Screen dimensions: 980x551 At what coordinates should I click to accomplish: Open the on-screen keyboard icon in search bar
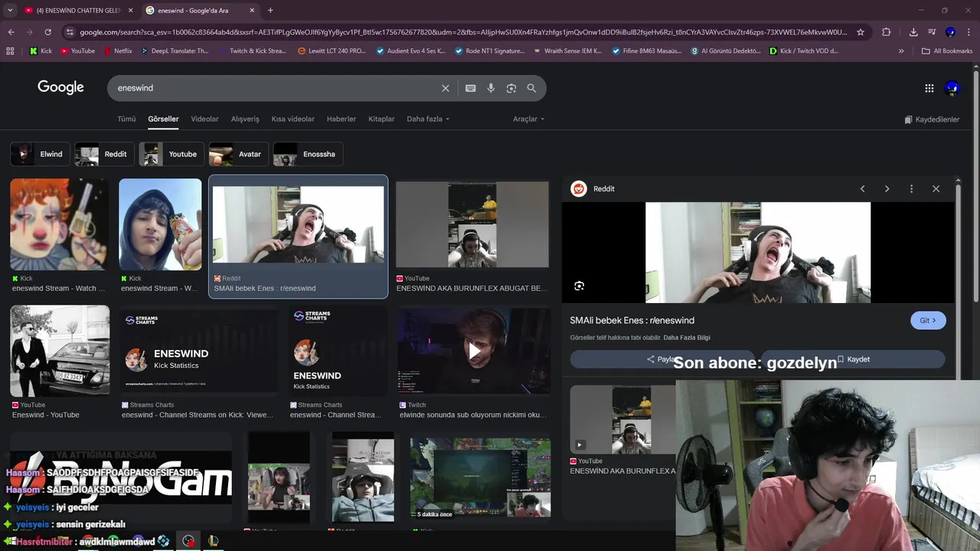[471, 88]
